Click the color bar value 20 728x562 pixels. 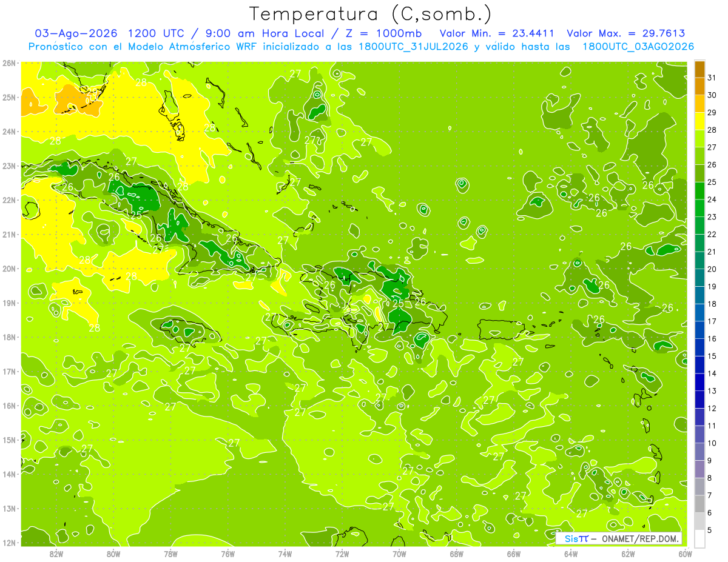(712, 269)
